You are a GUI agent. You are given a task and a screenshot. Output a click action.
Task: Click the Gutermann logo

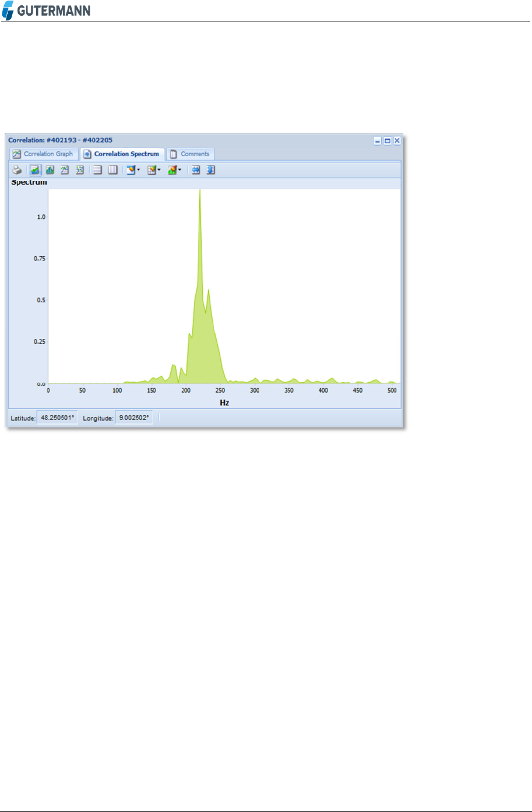47,10
